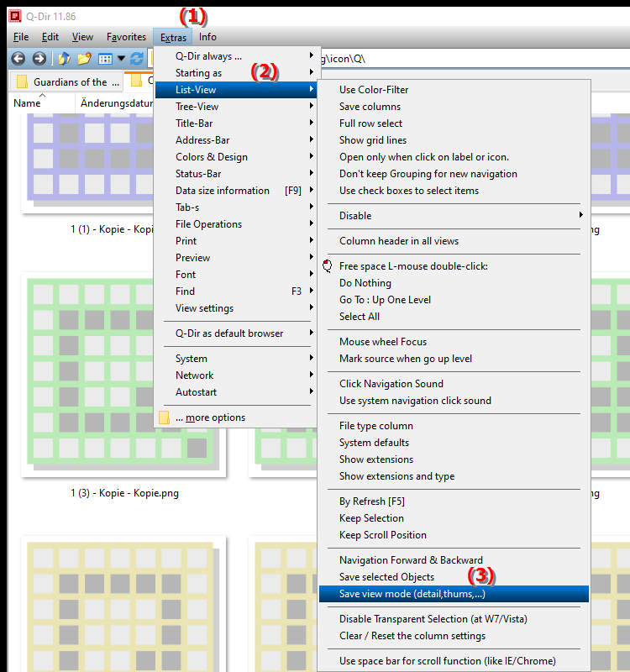The height and width of the screenshot is (672, 630).
Task: Choose Show extensions and type
Action: 454,476
